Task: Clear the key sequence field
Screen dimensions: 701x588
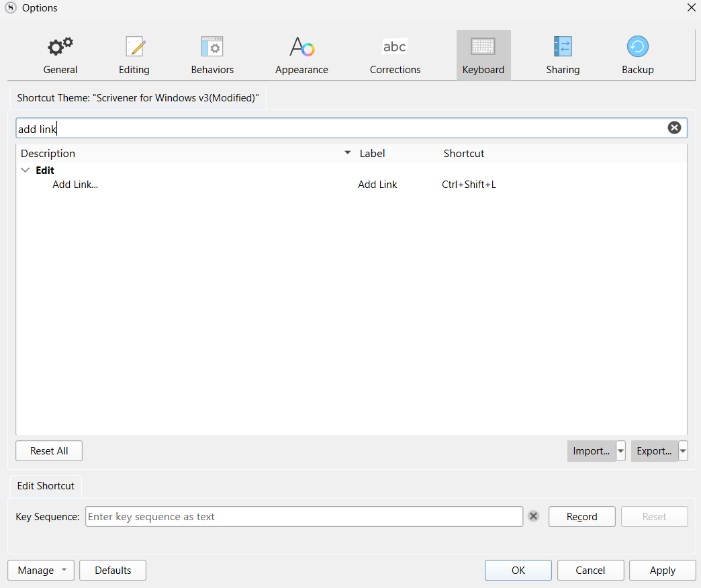Action: coord(533,516)
